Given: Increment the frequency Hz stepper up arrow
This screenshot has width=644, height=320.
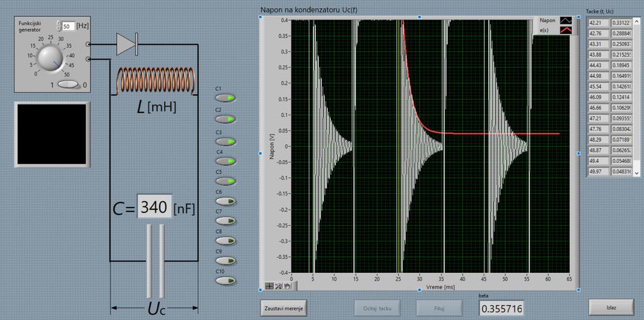Looking at the screenshot, I should [58, 23].
